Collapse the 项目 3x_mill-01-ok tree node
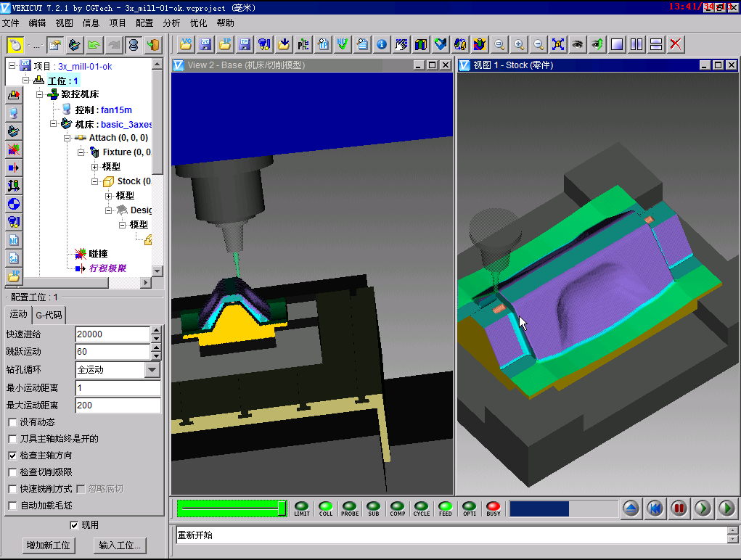741x560 pixels. coord(12,66)
